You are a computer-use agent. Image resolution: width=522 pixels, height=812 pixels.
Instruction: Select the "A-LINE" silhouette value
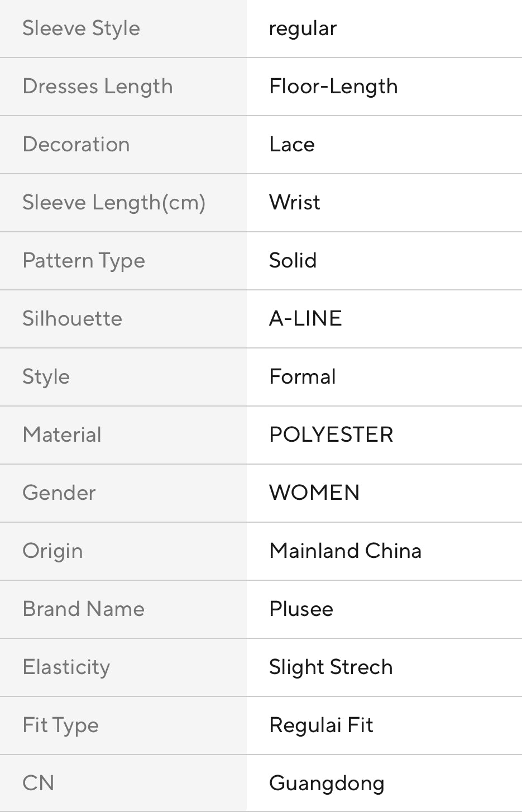coord(305,319)
